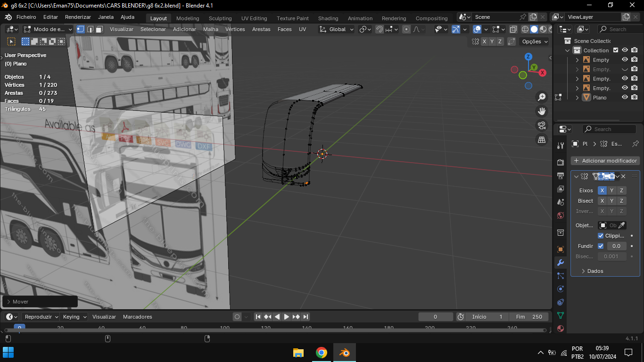Open the Object properties tab

561,249
